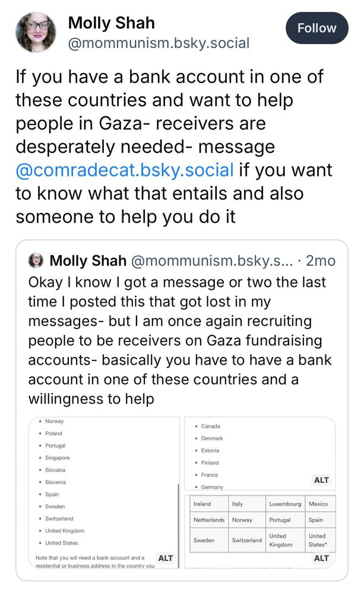Image resolution: width=364 pixels, height=594 pixels.
Task: Open the quoted post's 2mo timestamp
Action: tap(321, 261)
